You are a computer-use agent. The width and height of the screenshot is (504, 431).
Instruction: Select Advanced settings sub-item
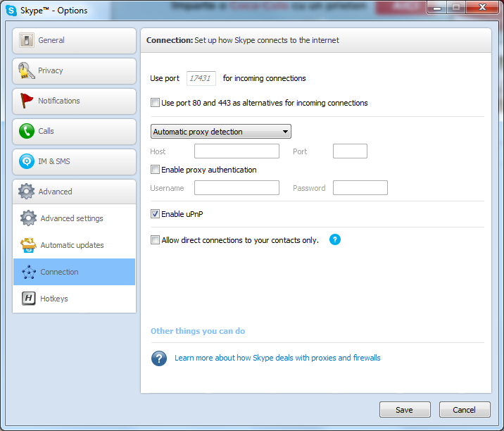click(x=74, y=218)
